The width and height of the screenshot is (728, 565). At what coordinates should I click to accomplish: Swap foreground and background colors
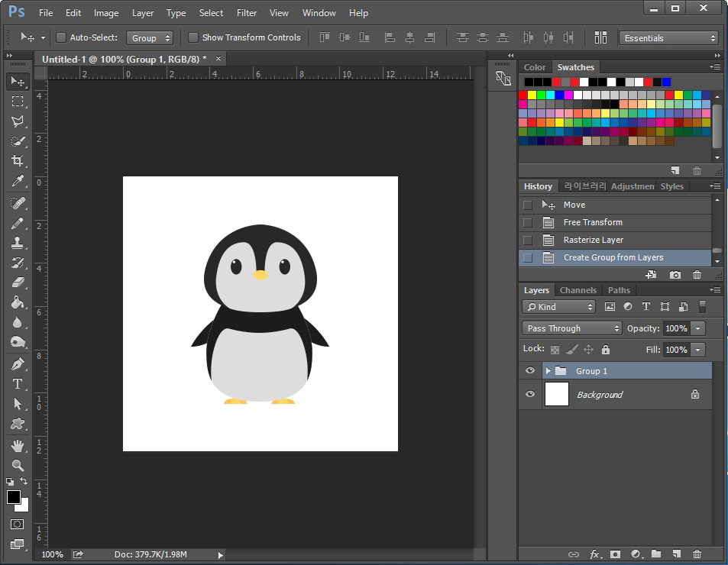pos(24,481)
